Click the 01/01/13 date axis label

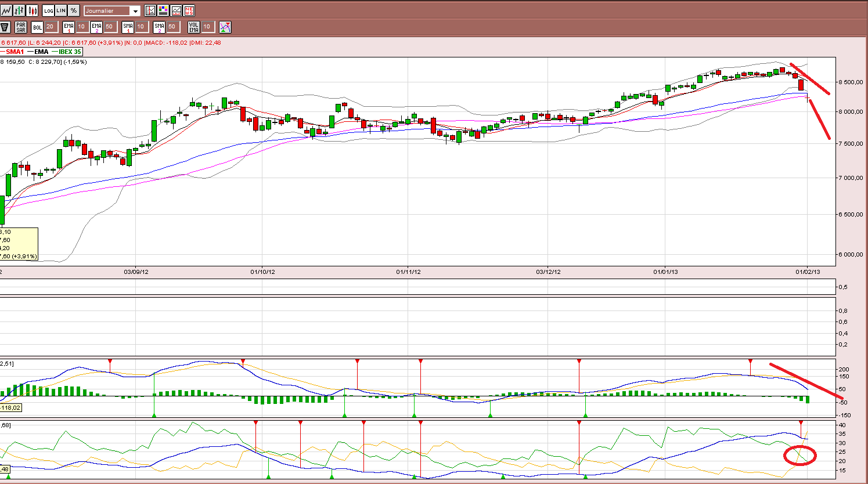[665, 272]
